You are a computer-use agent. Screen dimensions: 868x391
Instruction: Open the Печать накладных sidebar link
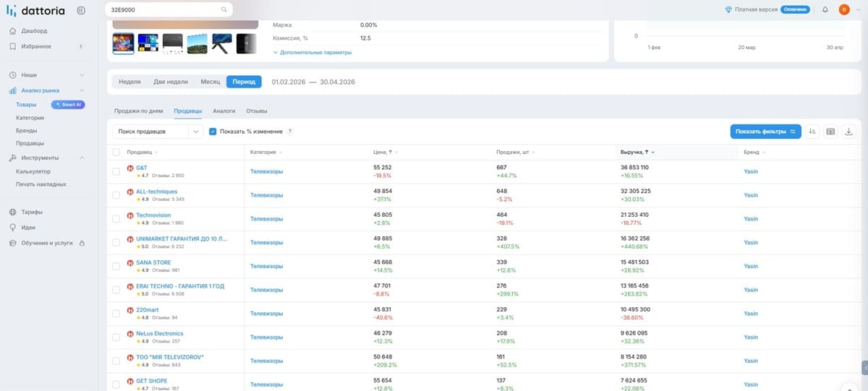[41, 184]
